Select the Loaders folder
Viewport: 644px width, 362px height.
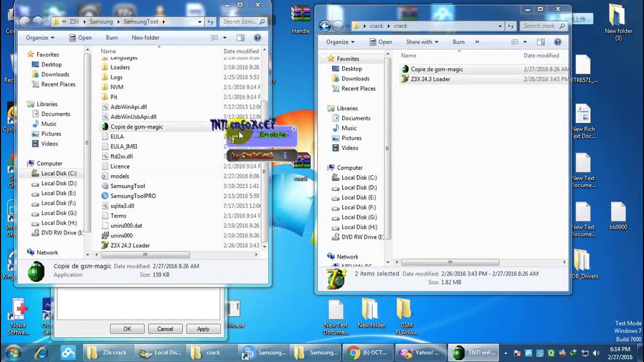pos(116,67)
